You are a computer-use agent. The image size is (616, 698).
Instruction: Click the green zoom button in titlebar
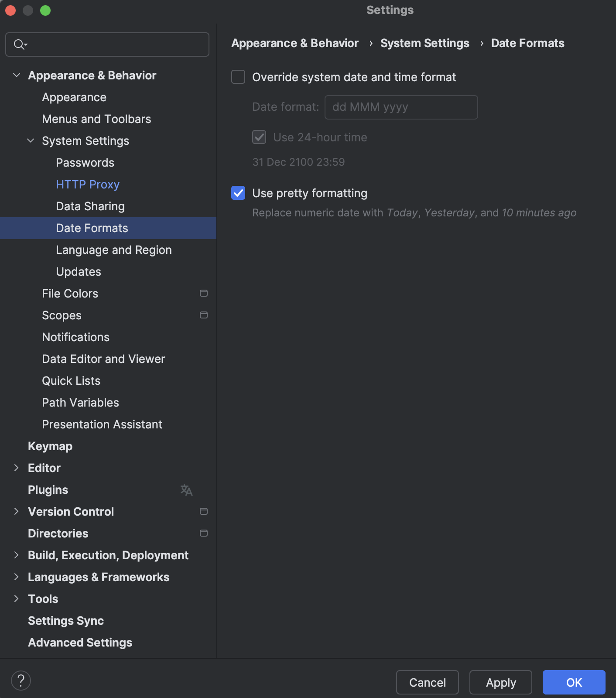point(45,10)
